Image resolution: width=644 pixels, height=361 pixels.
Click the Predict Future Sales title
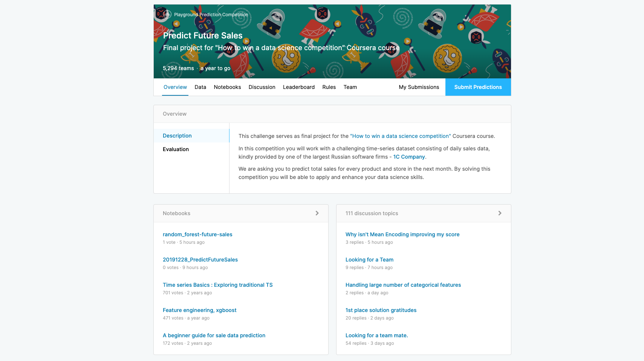coord(203,35)
